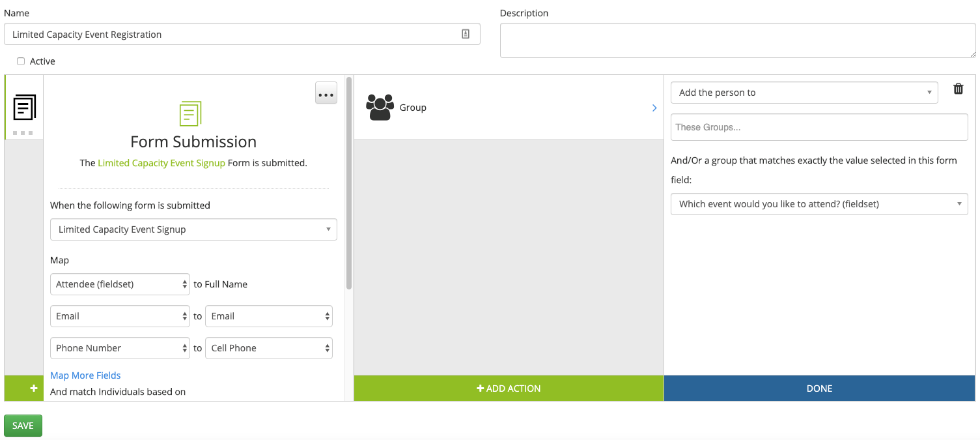Click the Map More Fields link
980x440 pixels.
[85, 375]
